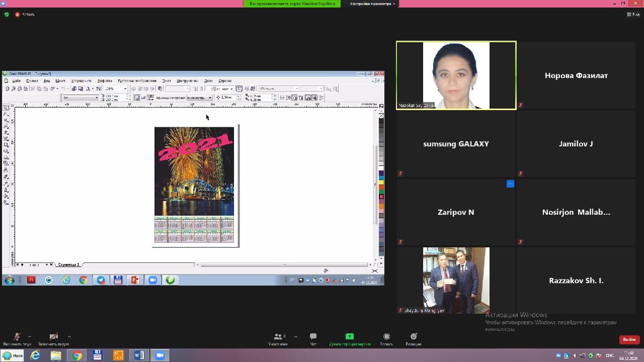The width and height of the screenshot is (644, 362).
Task: Click Start orb in shared screen taskbar
Action: tap(9, 280)
